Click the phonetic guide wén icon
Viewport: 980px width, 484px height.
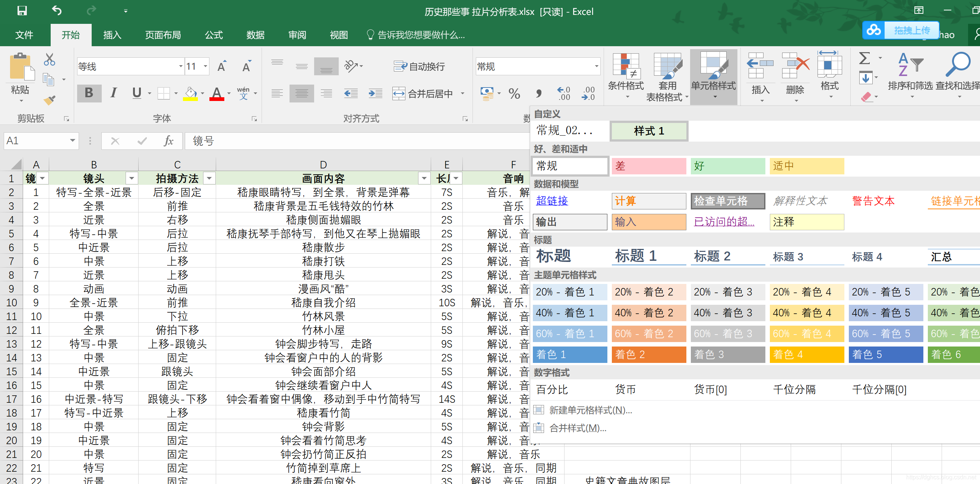pos(243,93)
